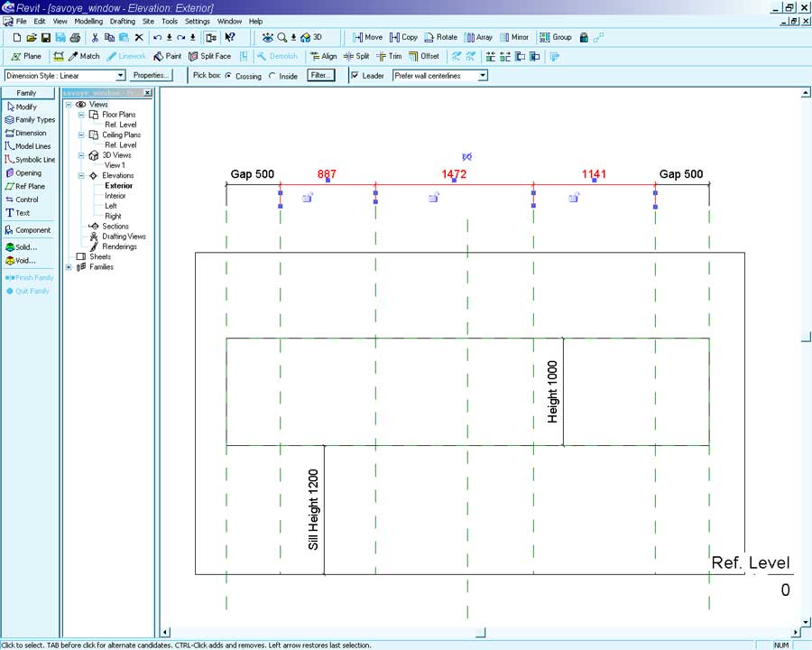
Task: Select the Move tool
Action: 368,37
